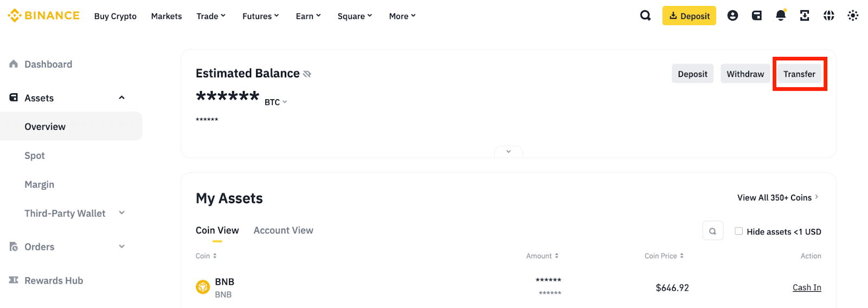Open the Futures menu
868x308 pixels.
(260, 16)
